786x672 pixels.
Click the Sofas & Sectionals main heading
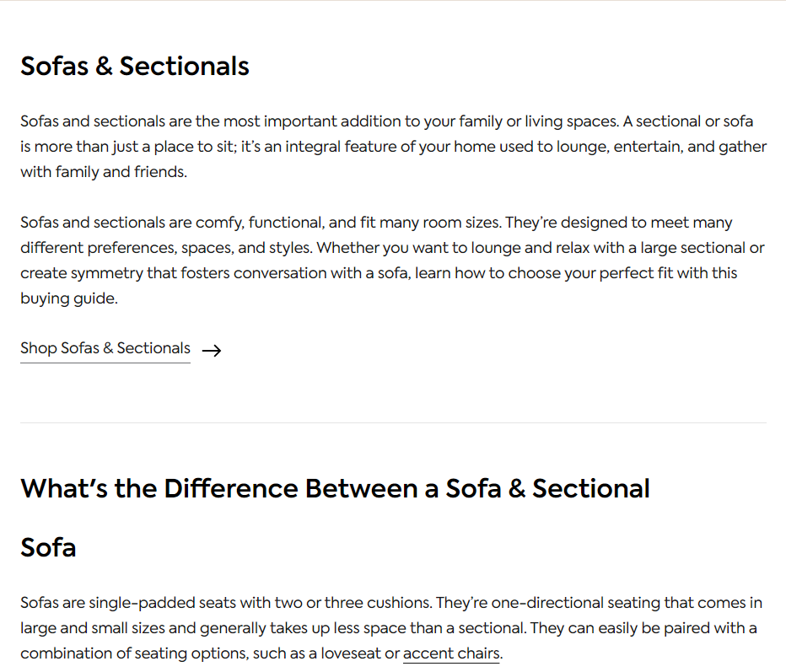click(x=134, y=66)
